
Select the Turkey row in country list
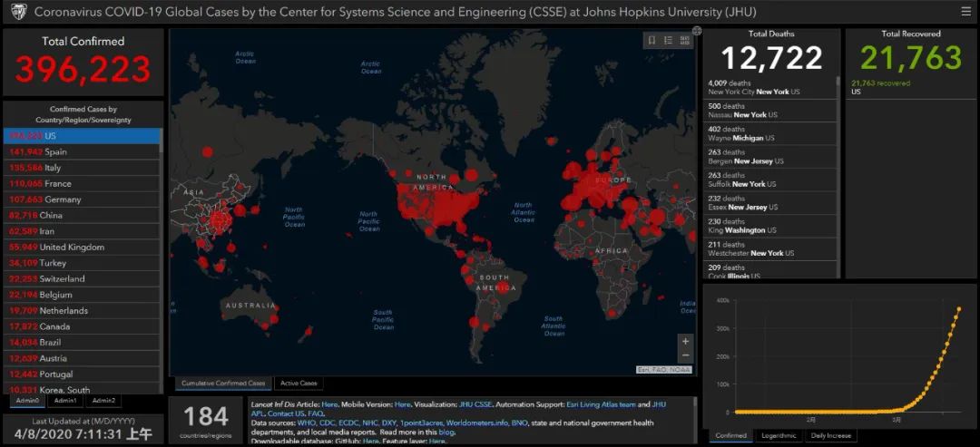(x=82, y=263)
